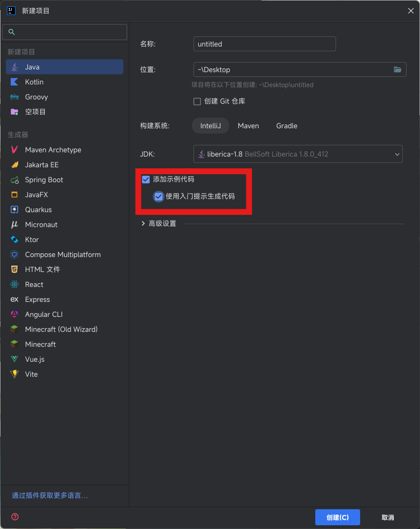
Task: Select Kotlin project type
Action: 65,82
